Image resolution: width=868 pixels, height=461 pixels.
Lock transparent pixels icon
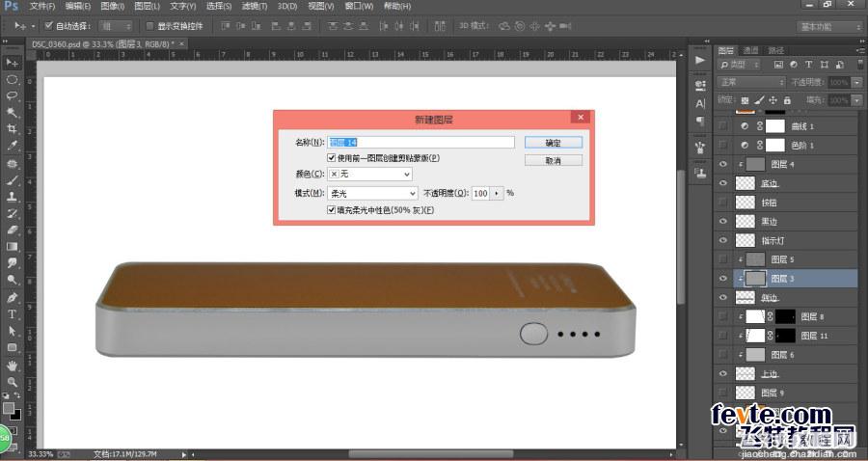pyautogui.click(x=746, y=100)
